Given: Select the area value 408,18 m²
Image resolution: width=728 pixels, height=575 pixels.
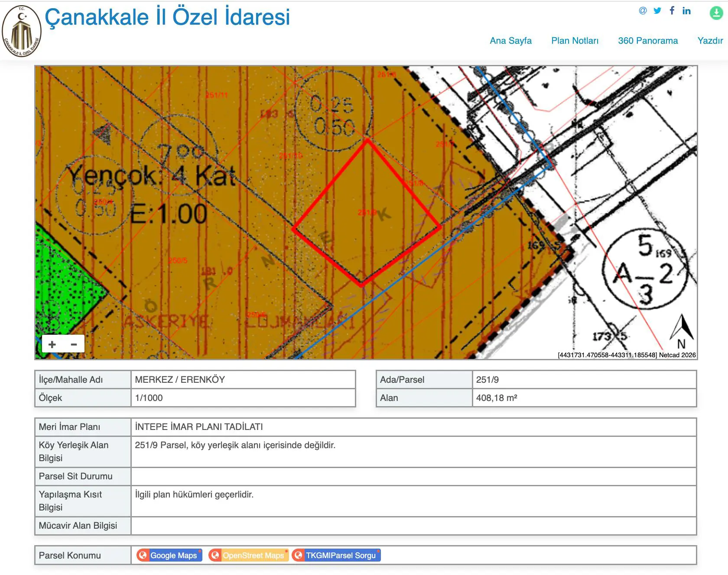Looking at the screenshot, I should pos(497,398).
